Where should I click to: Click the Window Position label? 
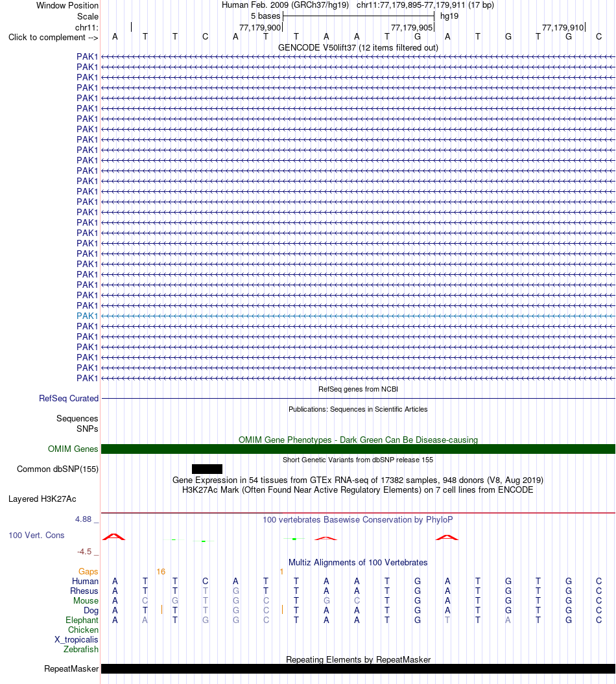coord(67,5)
